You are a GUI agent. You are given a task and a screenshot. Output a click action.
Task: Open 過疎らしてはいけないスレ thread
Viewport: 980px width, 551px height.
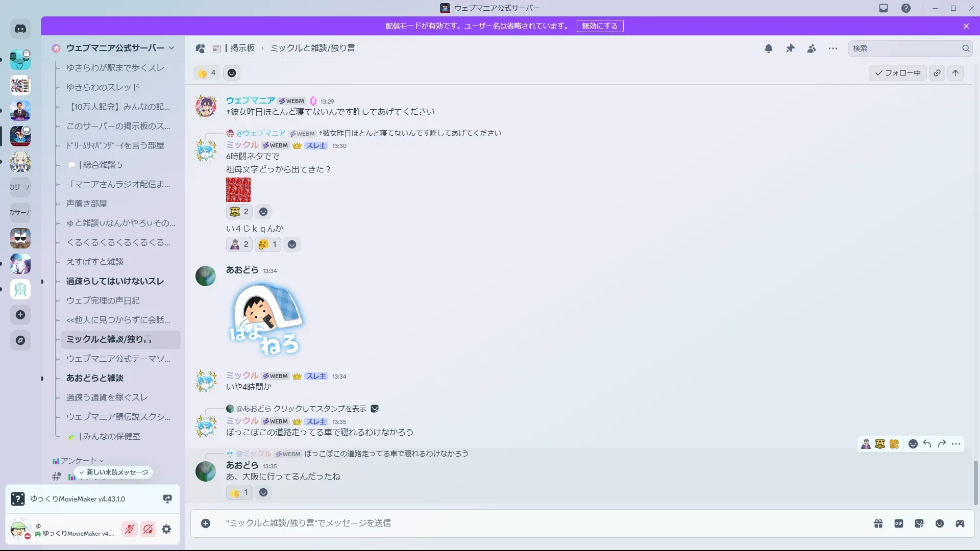pos(115,281)
